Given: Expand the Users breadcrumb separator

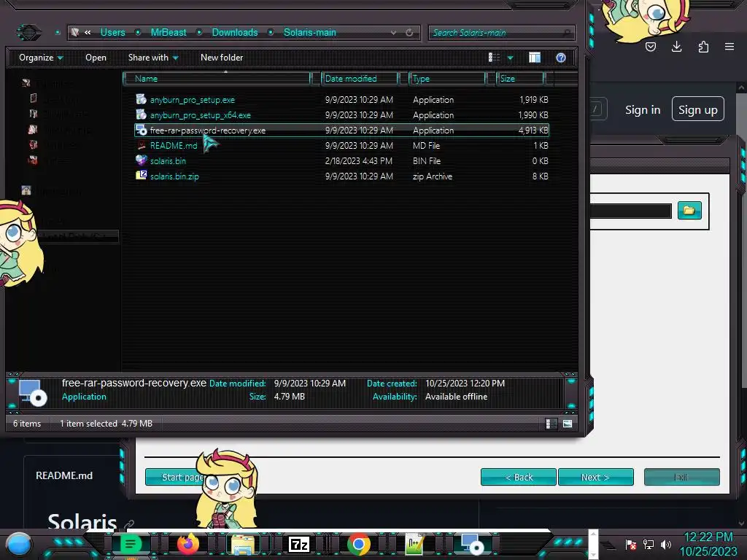Looking at the screenshot, I should (x=138, y=32).
